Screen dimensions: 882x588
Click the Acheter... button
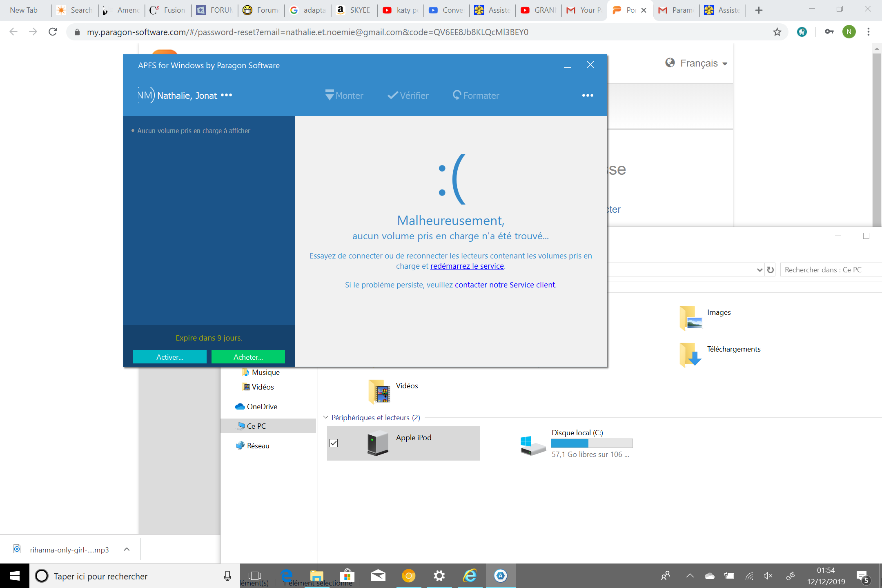[x=248, y=357]
